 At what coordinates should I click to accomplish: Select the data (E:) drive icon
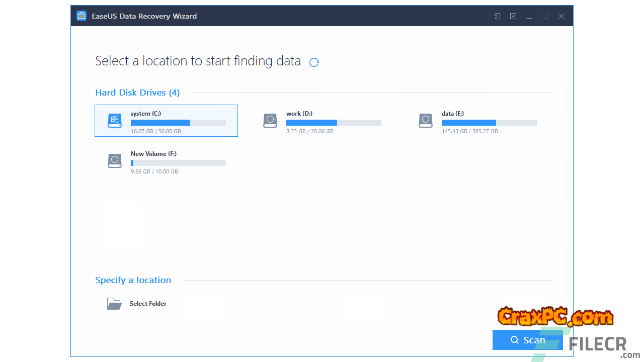426,121
